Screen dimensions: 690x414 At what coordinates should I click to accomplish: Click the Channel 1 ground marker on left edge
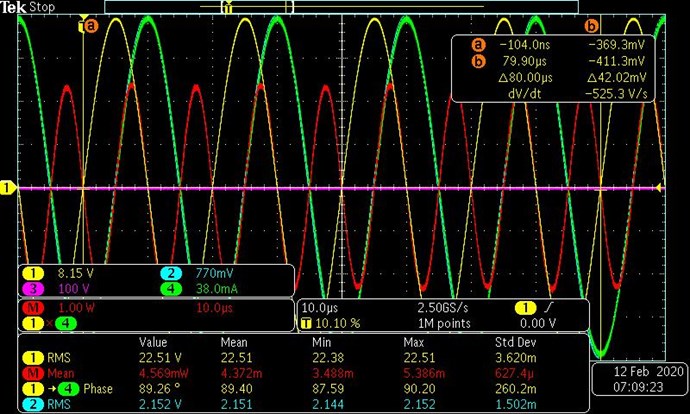click(x=7, y=187)
